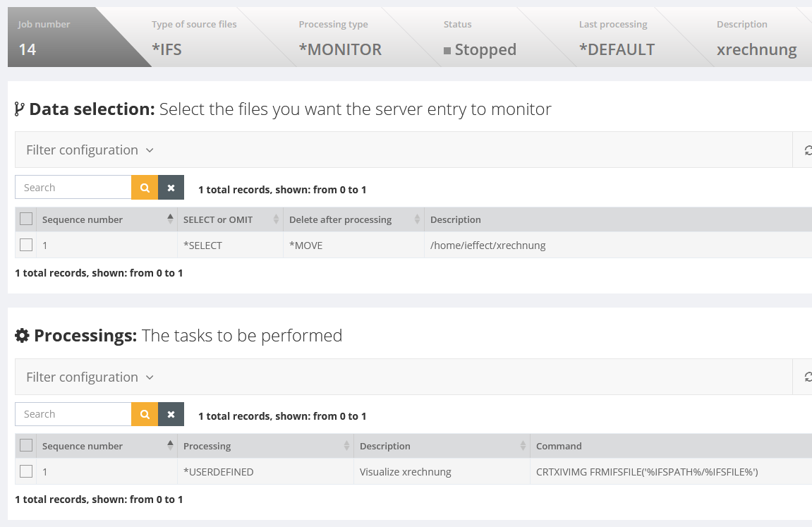Refresh the Data selection table

click(808, 150)
